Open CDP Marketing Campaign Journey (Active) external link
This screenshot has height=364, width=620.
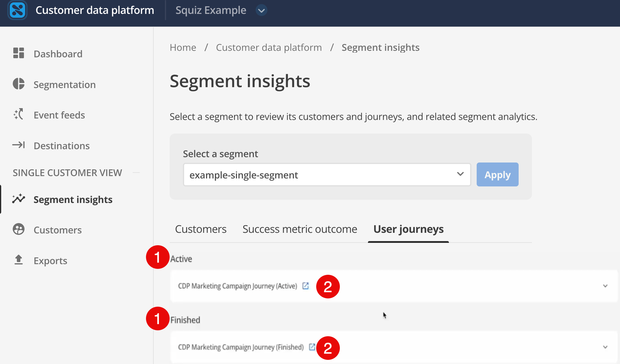point(306,286)
